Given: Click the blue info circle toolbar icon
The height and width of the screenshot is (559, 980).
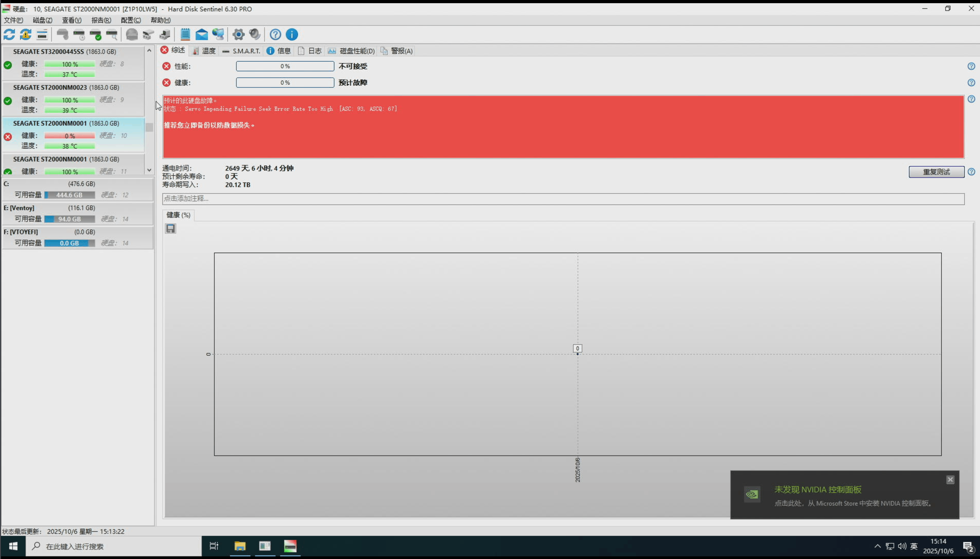Looking at the screenshot, I should pos(292,34).
